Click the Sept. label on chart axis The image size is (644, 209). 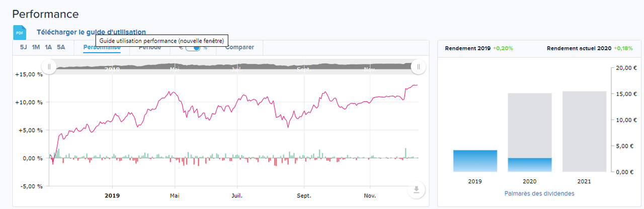pos(304,196)
